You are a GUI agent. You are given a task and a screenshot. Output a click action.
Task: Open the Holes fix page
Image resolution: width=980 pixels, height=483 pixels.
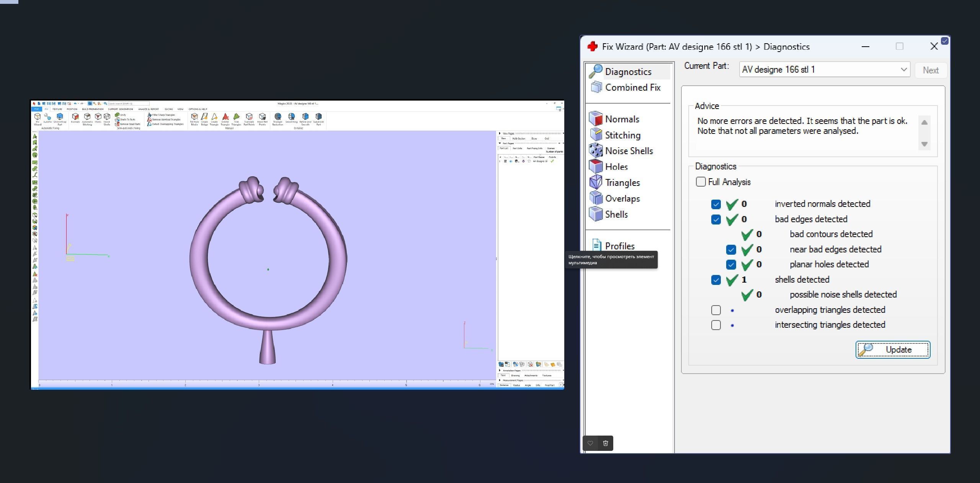pyautogui.click(x=616, y=167)
